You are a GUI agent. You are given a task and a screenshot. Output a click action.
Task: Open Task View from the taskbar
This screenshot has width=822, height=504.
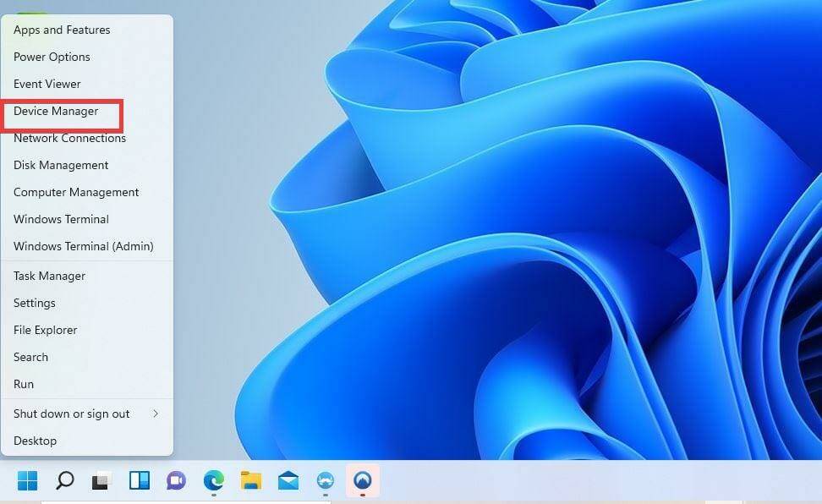pyautogui.click(x=101, y=480)
